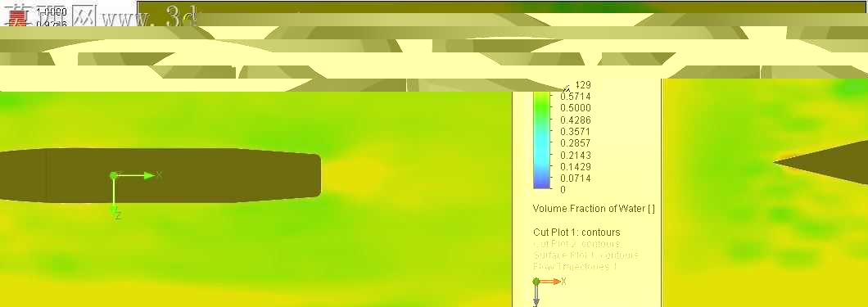Viewport: 868px width, 307px height.
Task: Click legend value 0.4286
Action: click(x=575, y=120)
